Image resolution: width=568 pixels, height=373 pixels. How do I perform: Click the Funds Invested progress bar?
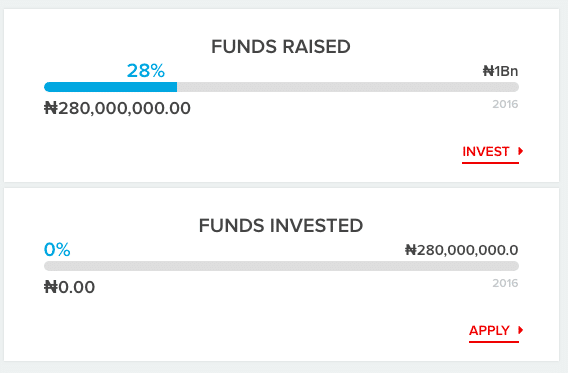click(281, 266)
